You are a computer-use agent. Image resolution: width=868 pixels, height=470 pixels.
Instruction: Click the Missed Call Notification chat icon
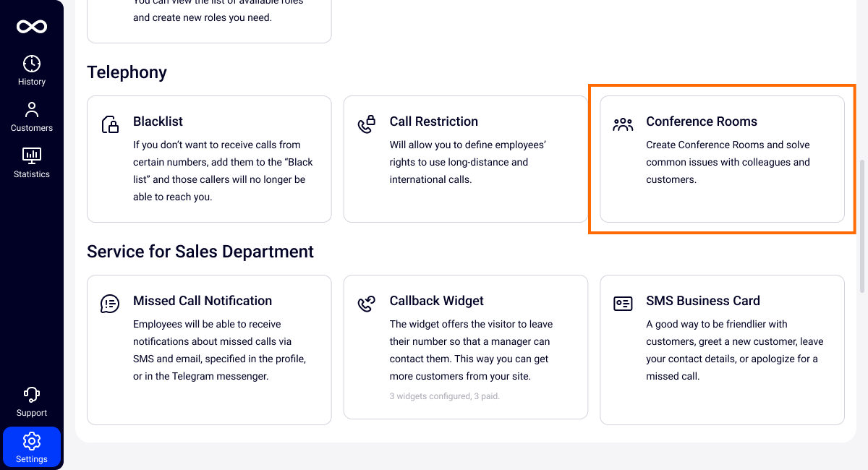tap(110, 304)
